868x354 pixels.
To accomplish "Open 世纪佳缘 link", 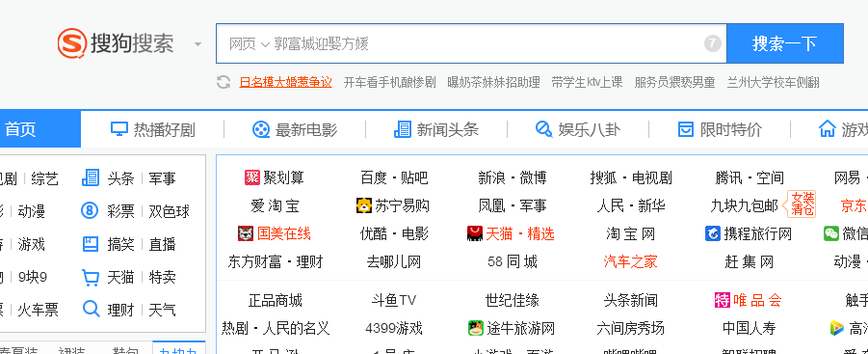I will (x=513, y=301).
